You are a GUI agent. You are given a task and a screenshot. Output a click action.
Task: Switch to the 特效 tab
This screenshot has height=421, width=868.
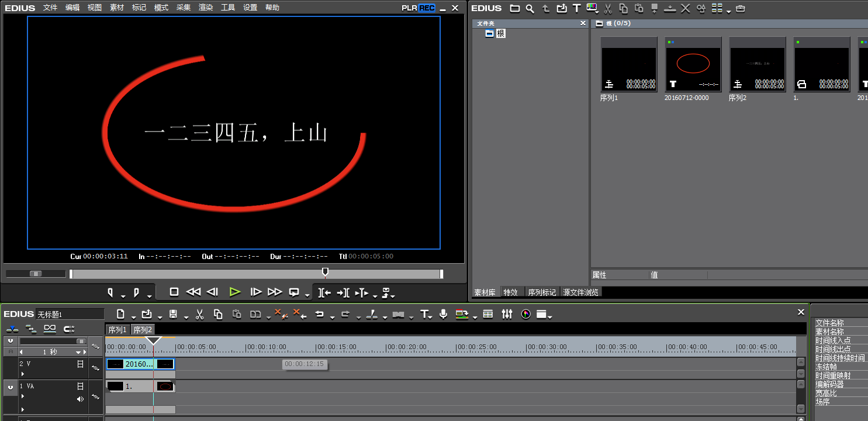pos(511,292)
